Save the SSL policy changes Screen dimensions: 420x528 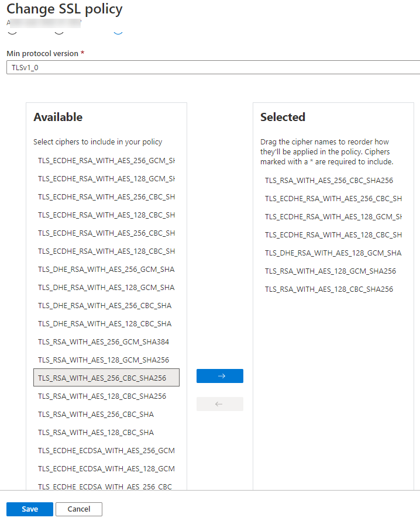coord(30,509)
